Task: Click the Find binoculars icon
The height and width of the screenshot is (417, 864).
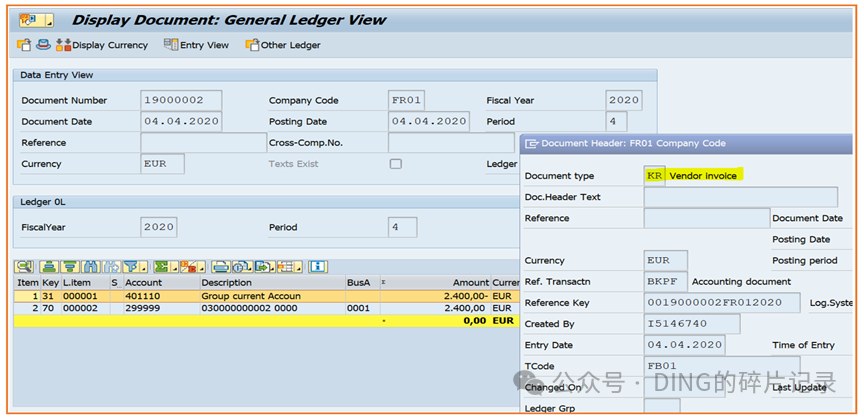Action: click(91, 267)
